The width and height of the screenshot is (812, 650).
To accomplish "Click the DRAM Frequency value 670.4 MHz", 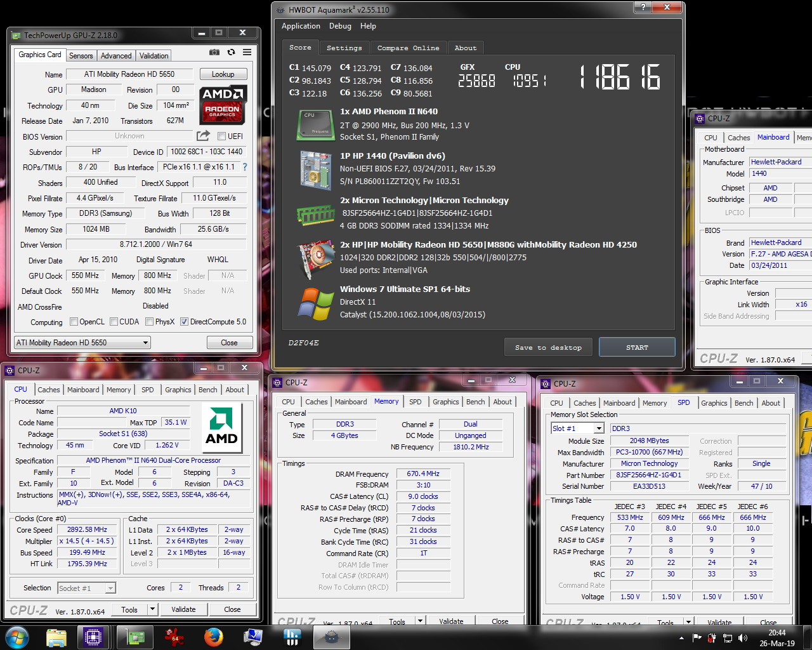I will tap(423, 474).
